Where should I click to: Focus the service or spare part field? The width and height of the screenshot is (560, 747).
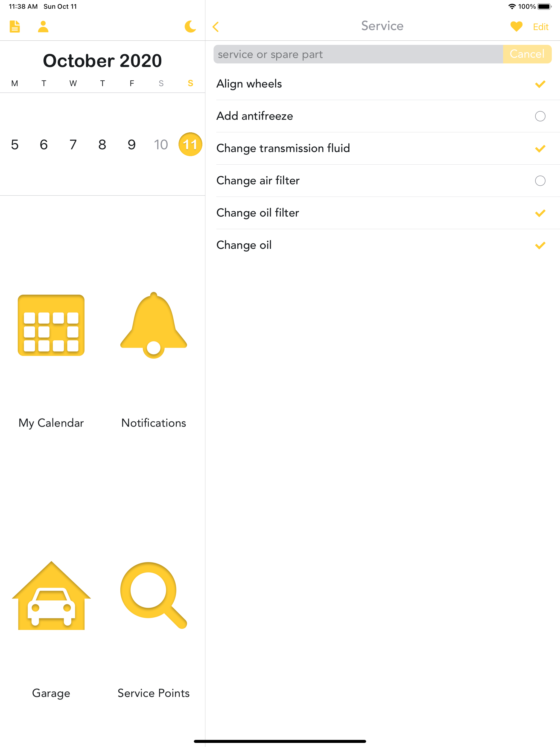358,54
